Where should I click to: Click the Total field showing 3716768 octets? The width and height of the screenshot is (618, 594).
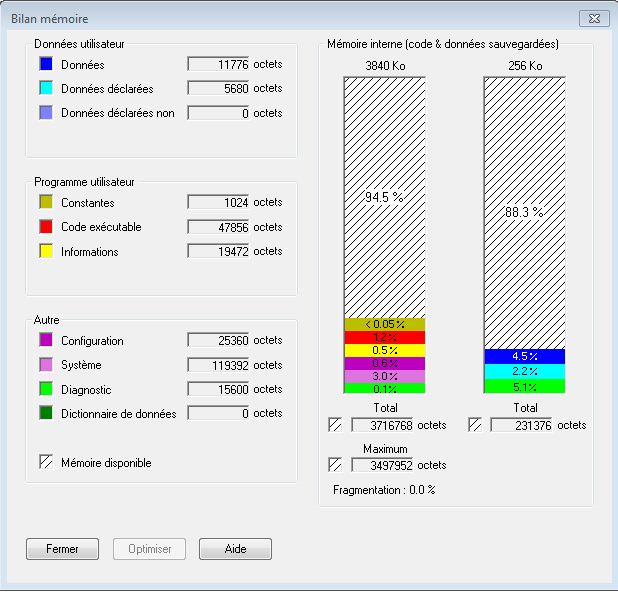pos(383,425)
